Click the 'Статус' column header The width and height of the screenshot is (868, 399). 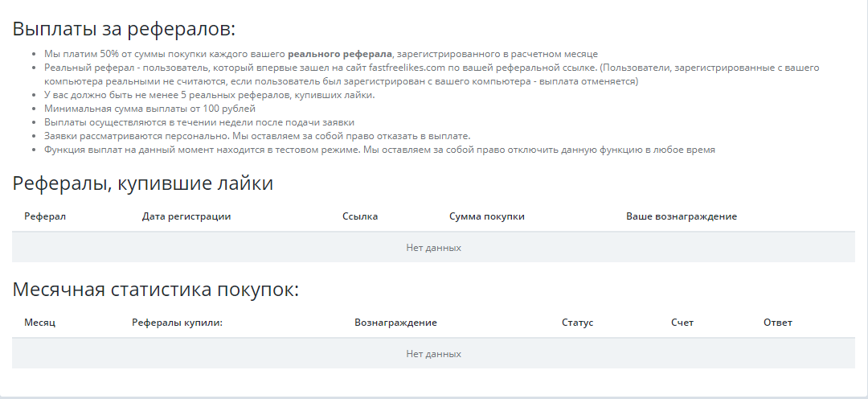(x=577, y=323)
